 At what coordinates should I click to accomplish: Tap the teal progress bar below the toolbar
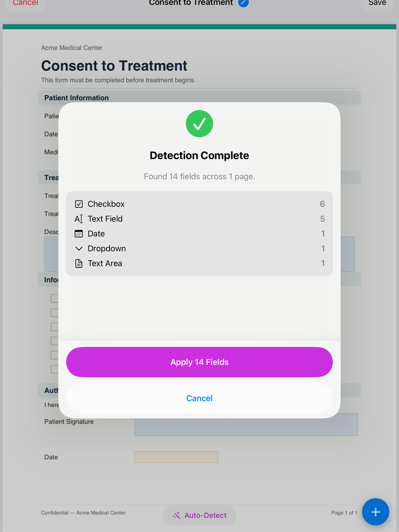coord(199,26)
